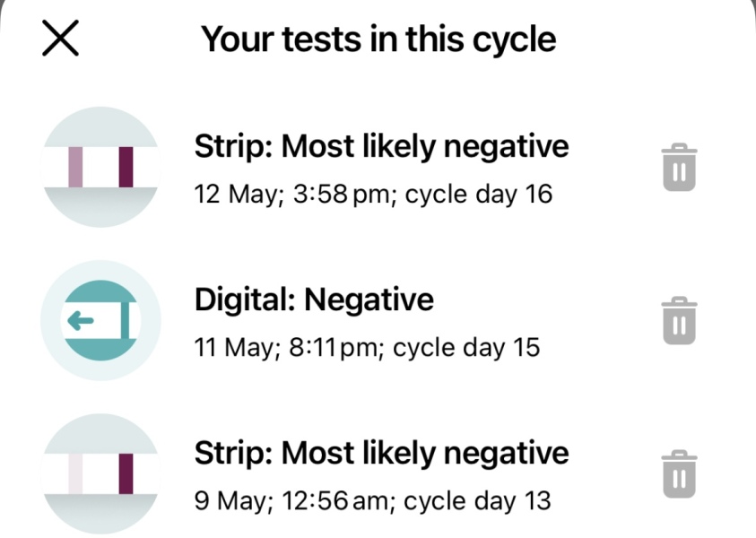Open the 'Digital: Negative' result
This screenshot has width=756, height=538.
point(314,299)
